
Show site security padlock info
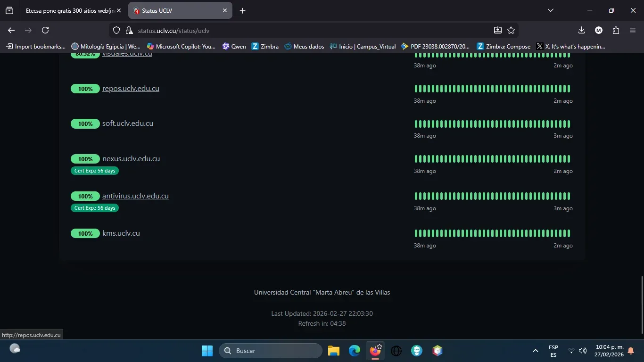[x=129, y=31]
